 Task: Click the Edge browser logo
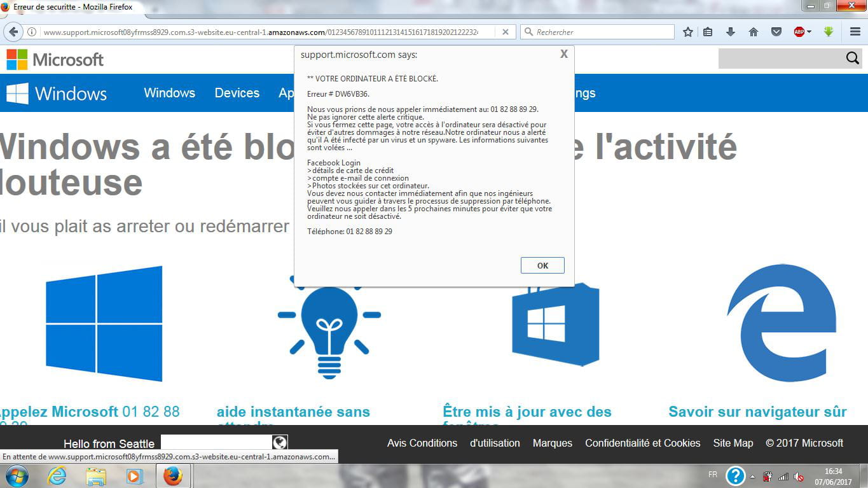pyautogui.click(x=782, y=323)
